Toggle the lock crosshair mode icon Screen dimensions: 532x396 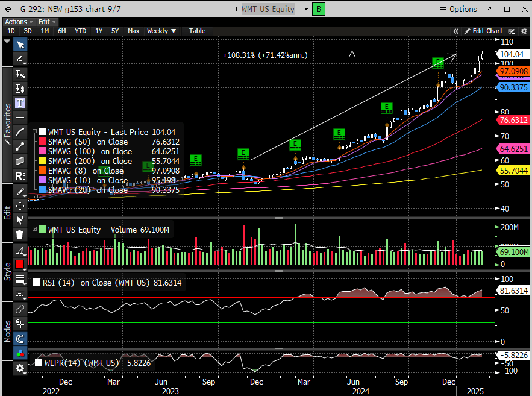click(x=20, y=324)
